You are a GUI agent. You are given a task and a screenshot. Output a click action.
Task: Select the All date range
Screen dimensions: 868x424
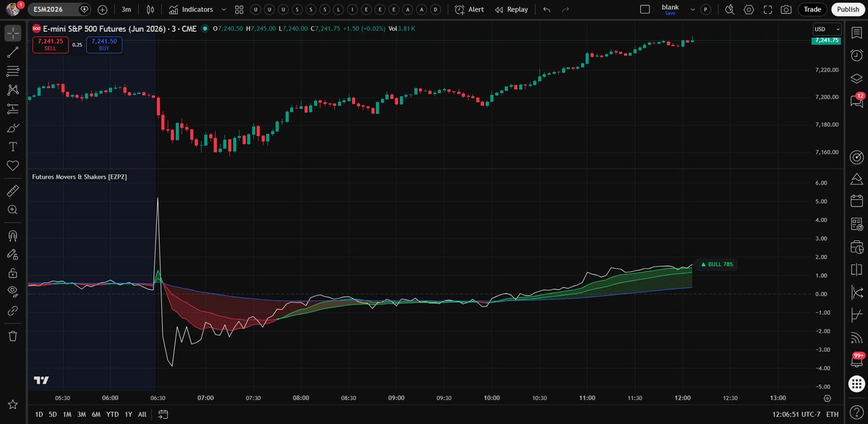[142, 414]
